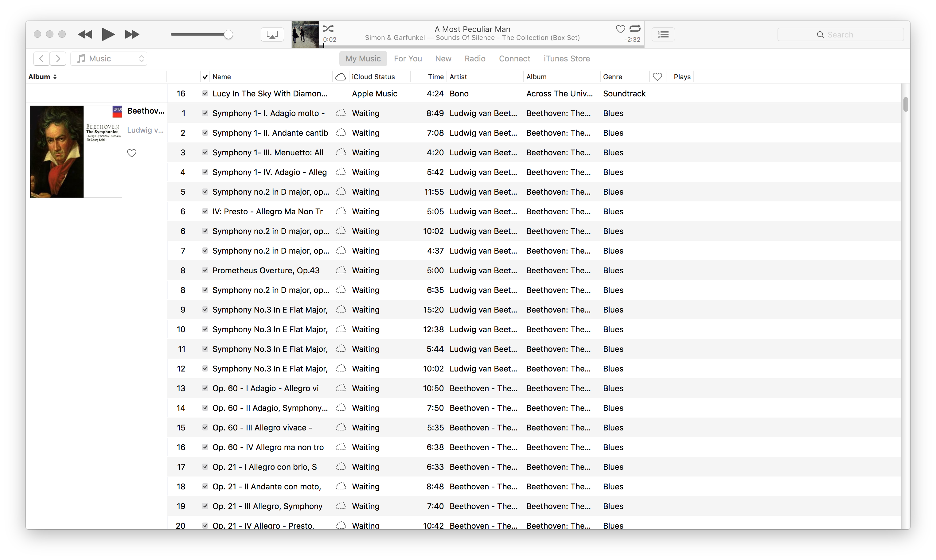This screenshot has width=936, height=560.
Task: Open the Music library dropdown
Action: 109,59
